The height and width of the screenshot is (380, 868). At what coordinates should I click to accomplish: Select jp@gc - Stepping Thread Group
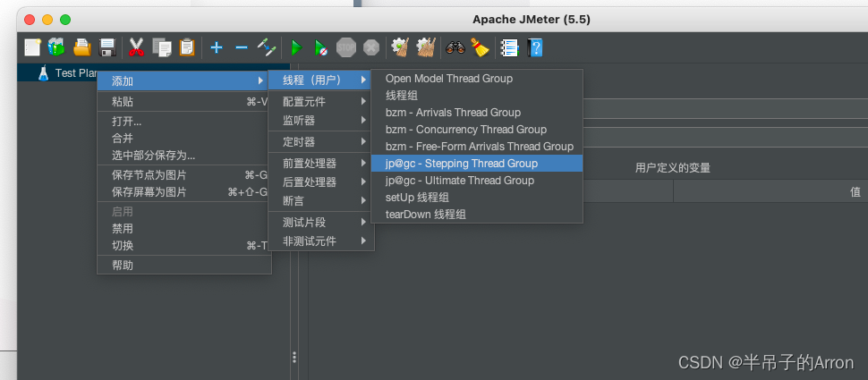click(477, 163)
